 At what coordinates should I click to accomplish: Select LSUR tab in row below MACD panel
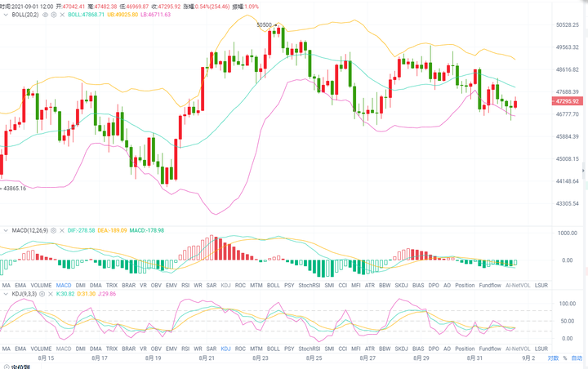[541, 286]
